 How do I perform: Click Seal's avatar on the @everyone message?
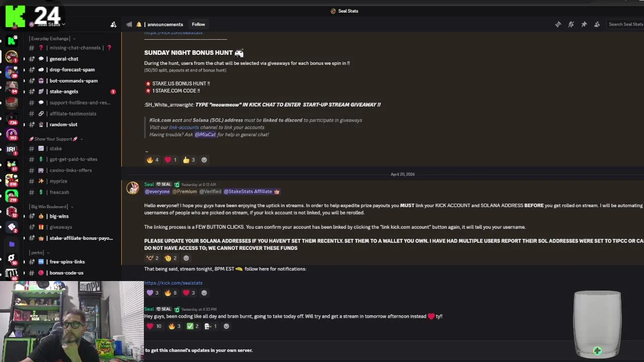click(133, 188)
